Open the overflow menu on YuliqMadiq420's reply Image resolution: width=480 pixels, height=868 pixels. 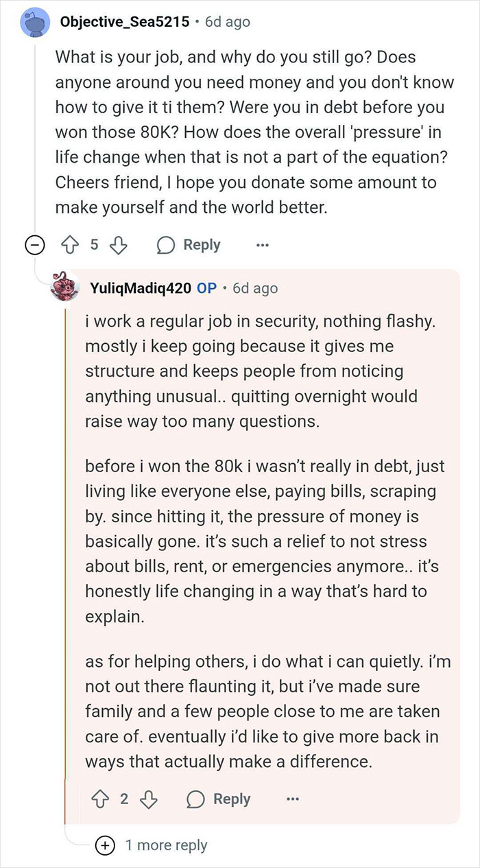pos(293,799)
